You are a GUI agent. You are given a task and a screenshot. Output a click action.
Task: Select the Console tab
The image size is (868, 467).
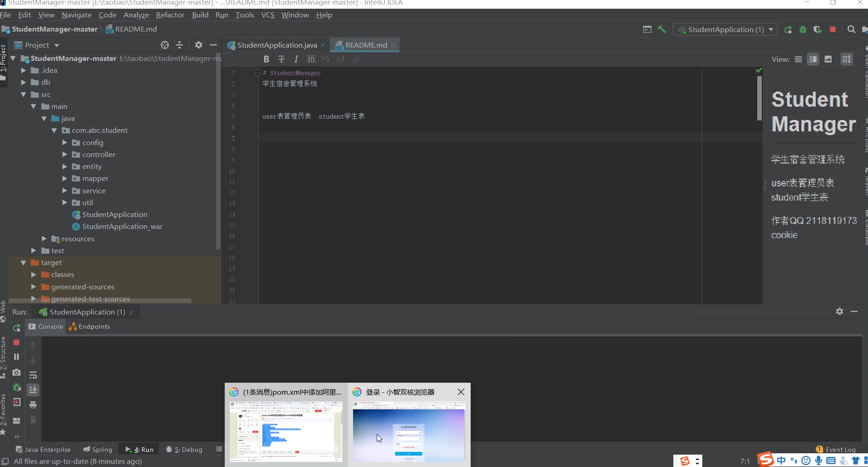click(45, 326)
